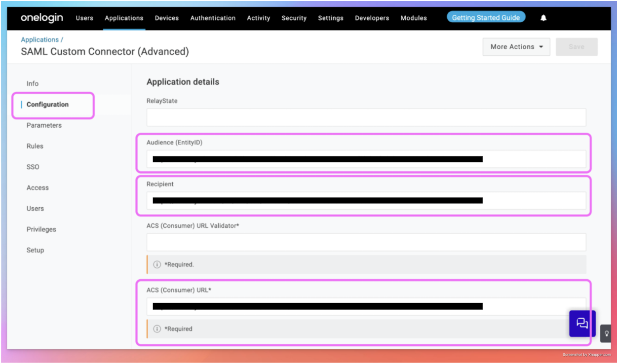Click the Getting Started Guide button
The width and height of the screenshot is (618, 364).
(486, 17)
